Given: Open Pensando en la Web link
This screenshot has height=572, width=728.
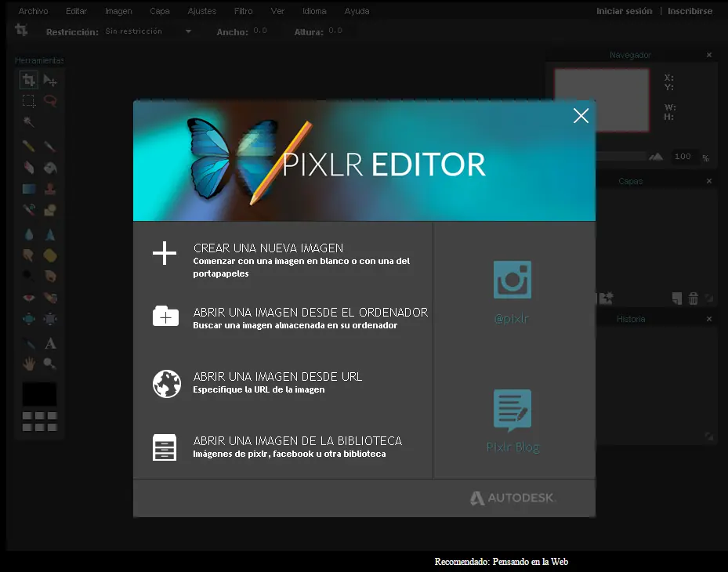Looking at the screenshot, I should click(x=531, y=562).
